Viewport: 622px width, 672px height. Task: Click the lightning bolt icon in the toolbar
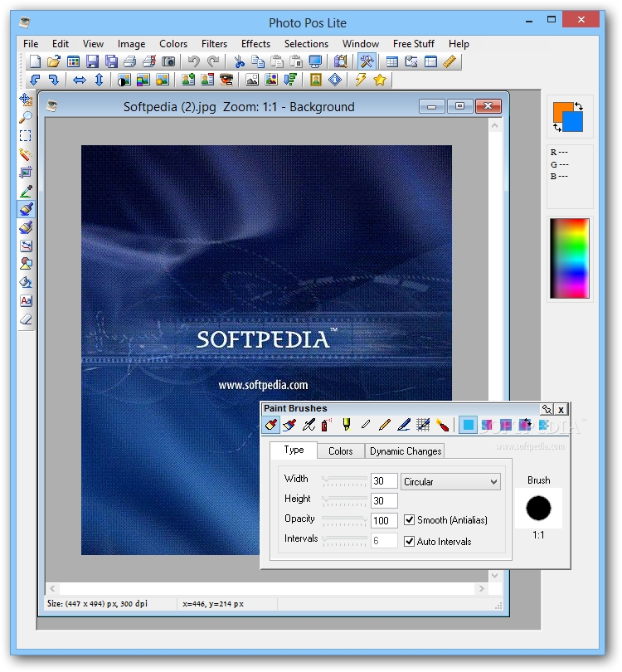pyautogui.click(x=360, y=80)
